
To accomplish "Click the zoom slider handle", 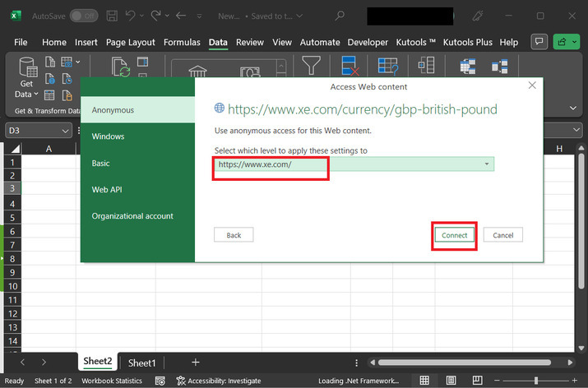I will point(536,381).
